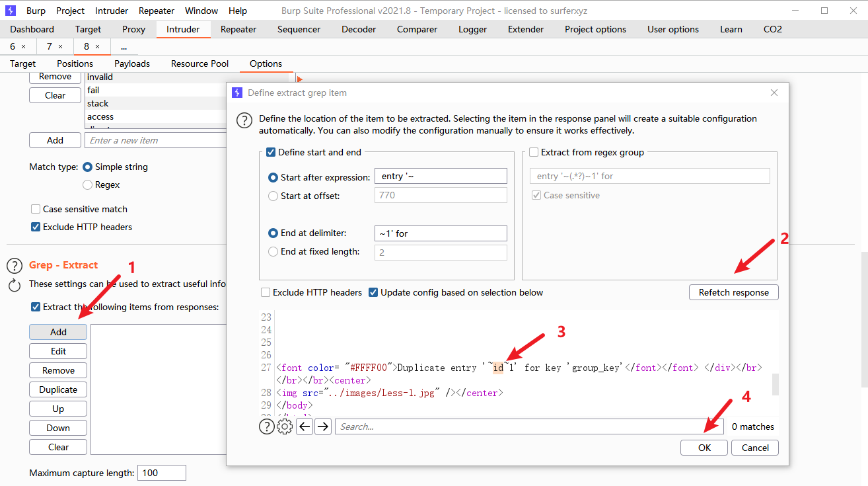Viewport: 868px width, 486px height.
Task: Click Add button under Grep - Extract
Action: (x=58, y=332)
